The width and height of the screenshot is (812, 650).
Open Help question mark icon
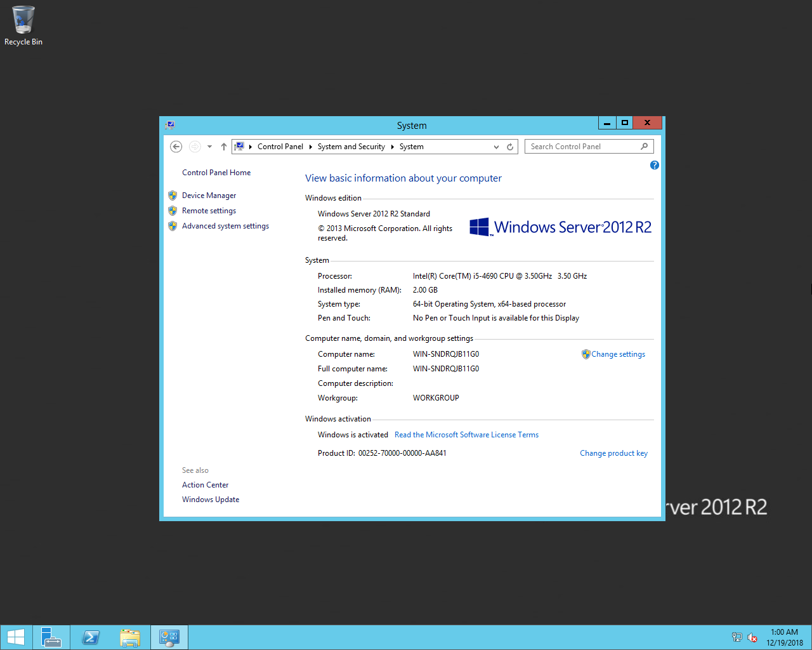pos(655,165)
